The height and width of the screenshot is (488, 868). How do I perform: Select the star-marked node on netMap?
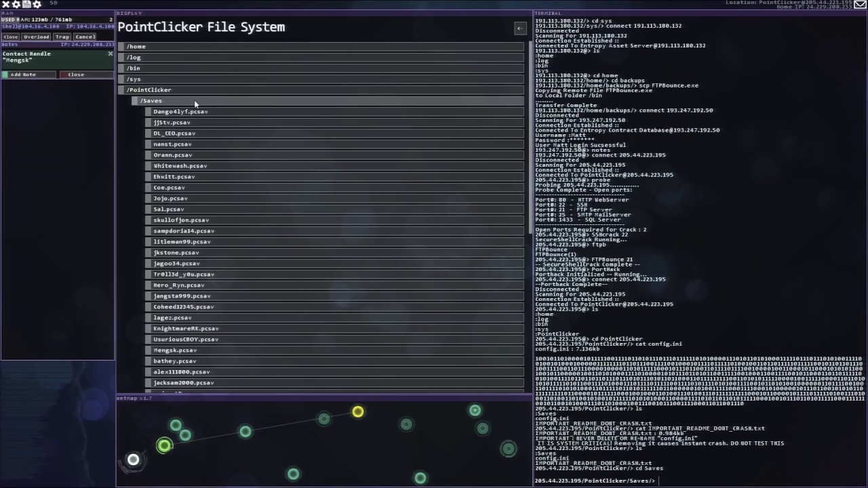pos(475,410)
